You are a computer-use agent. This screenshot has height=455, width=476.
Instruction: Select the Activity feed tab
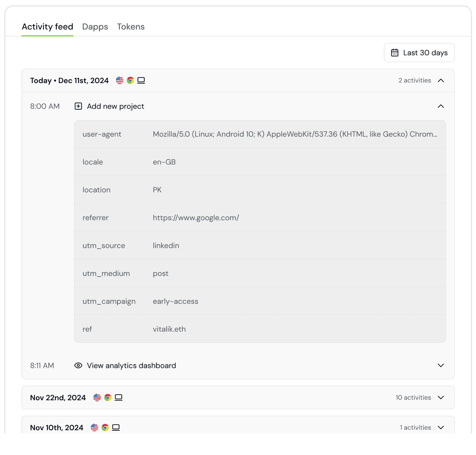(47, 27)
